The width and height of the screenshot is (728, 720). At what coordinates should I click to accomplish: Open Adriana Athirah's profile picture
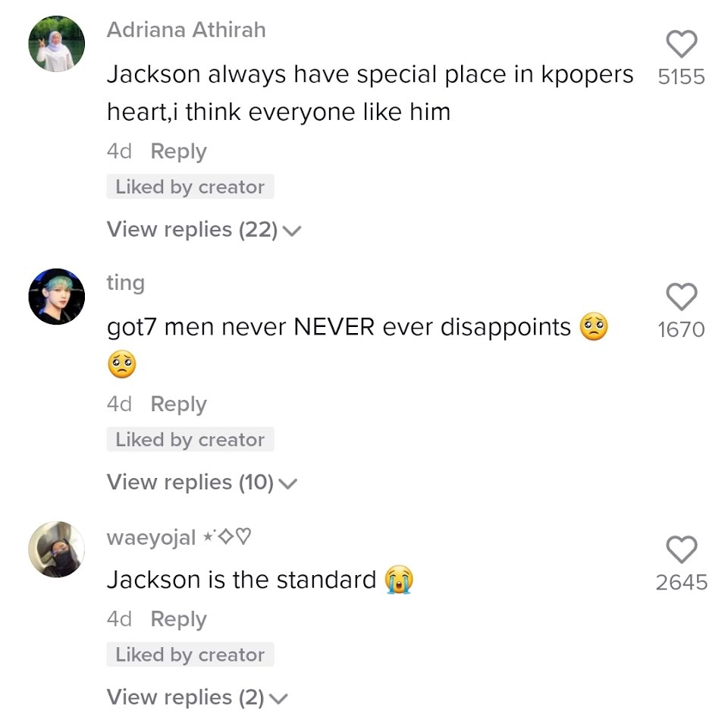coord(57,44)
